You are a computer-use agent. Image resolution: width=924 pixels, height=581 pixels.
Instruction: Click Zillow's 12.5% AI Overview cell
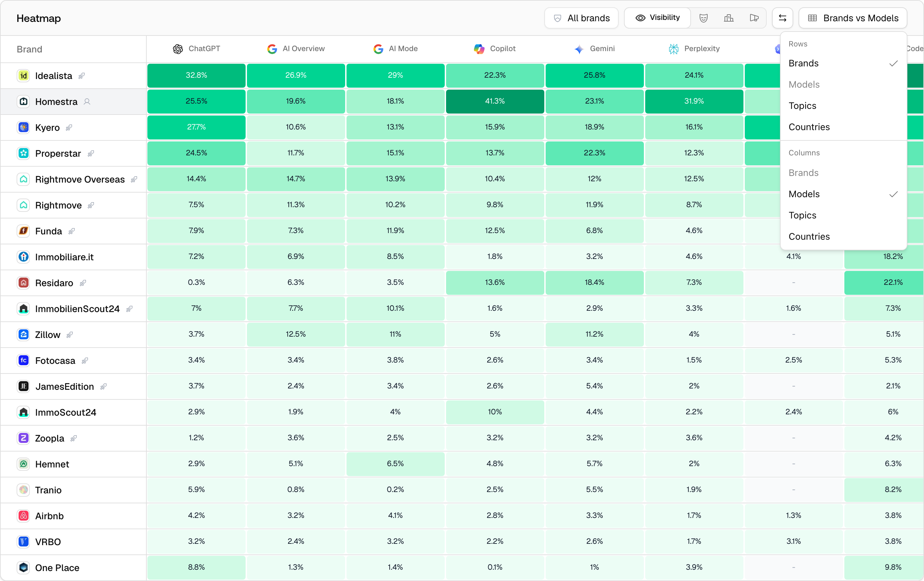pyautogui.click(x=296, y=334)
